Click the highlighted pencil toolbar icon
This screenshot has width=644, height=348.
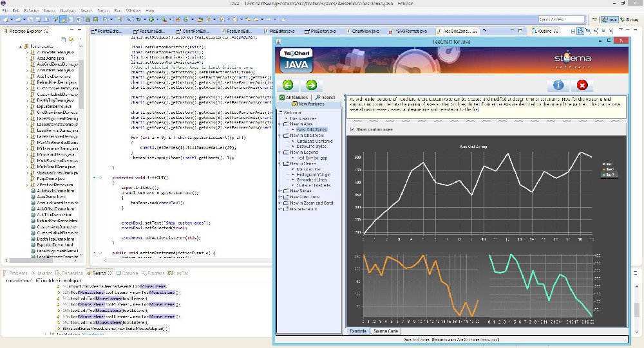(x=63, y=19)
